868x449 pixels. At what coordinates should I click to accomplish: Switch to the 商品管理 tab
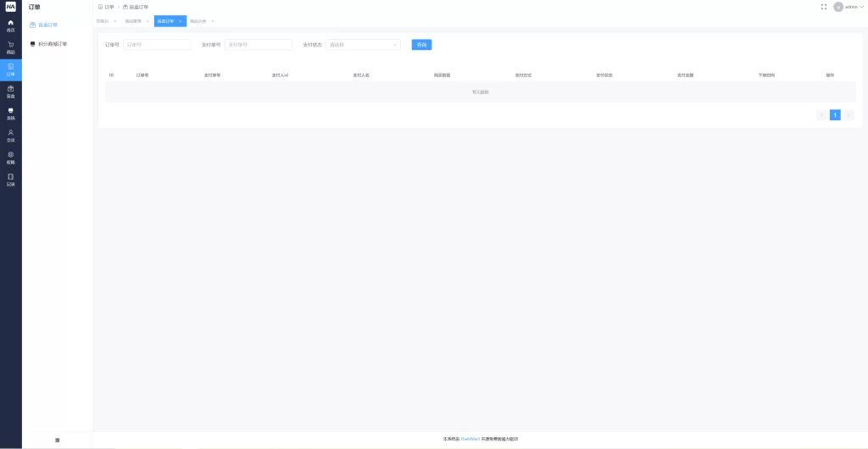coord(133,20)
